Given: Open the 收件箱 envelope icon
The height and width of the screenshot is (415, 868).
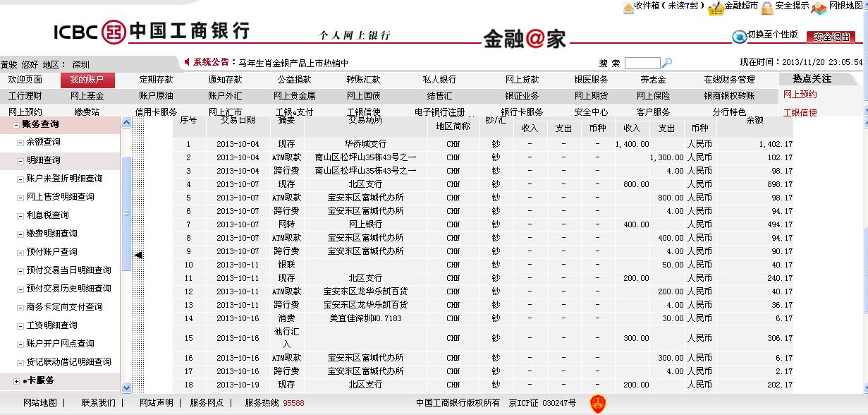Looking at the screenshot, I should pos(628,8).
